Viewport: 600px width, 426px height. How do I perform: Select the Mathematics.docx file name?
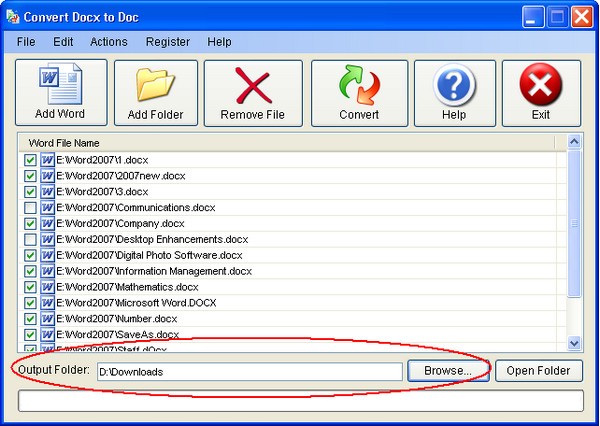pos(127,287)
